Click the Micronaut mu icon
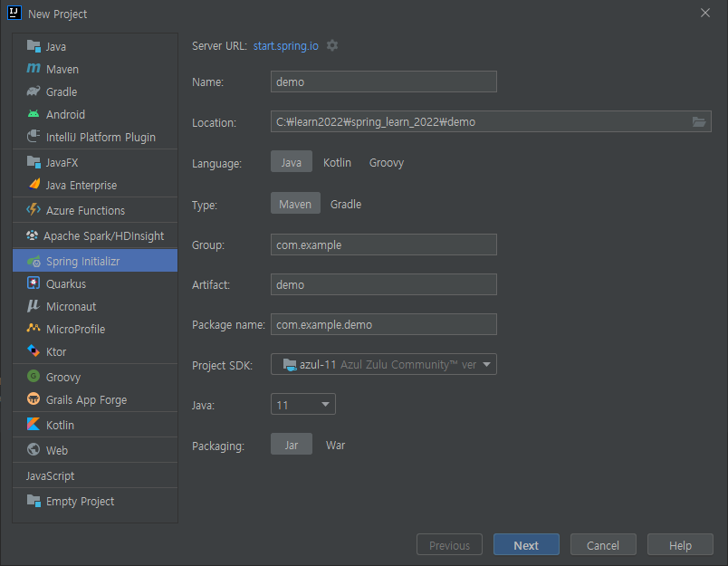The image size is (728, 566). click(34, 306)
